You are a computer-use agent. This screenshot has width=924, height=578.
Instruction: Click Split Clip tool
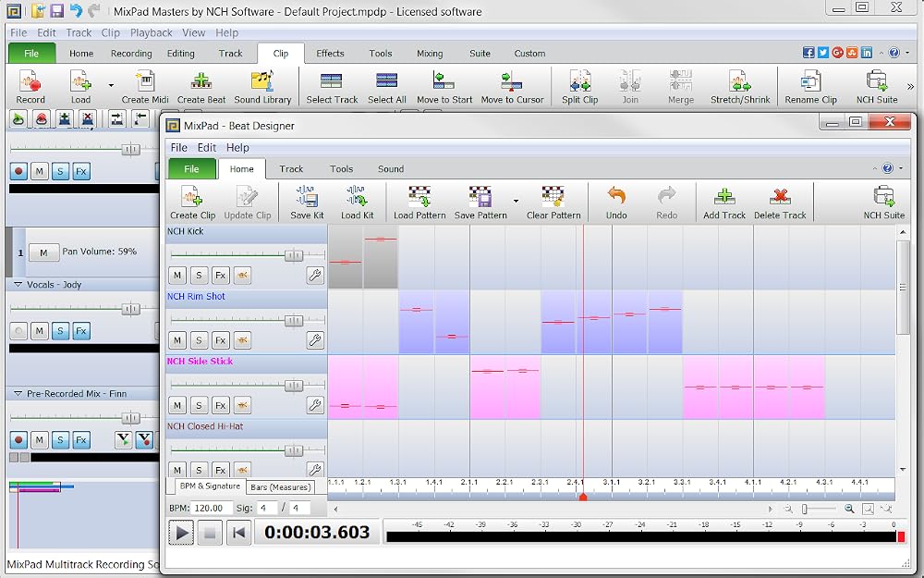580,87
